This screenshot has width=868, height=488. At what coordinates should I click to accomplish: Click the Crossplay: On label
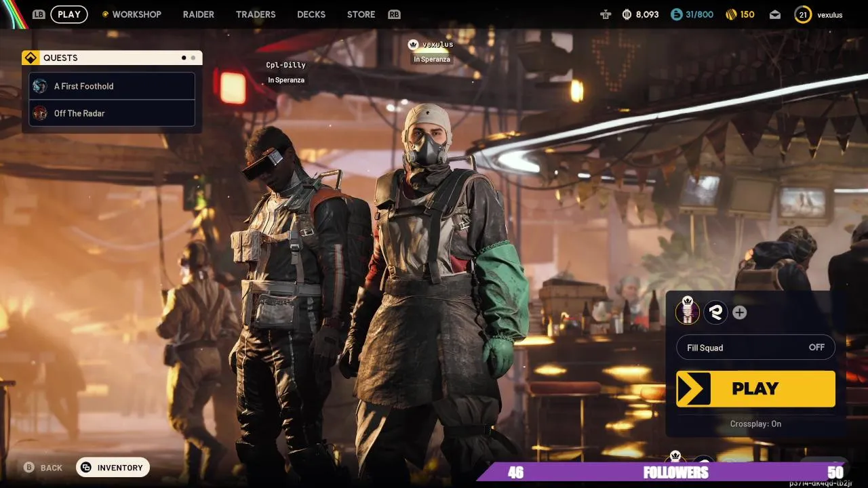(755, 424)
